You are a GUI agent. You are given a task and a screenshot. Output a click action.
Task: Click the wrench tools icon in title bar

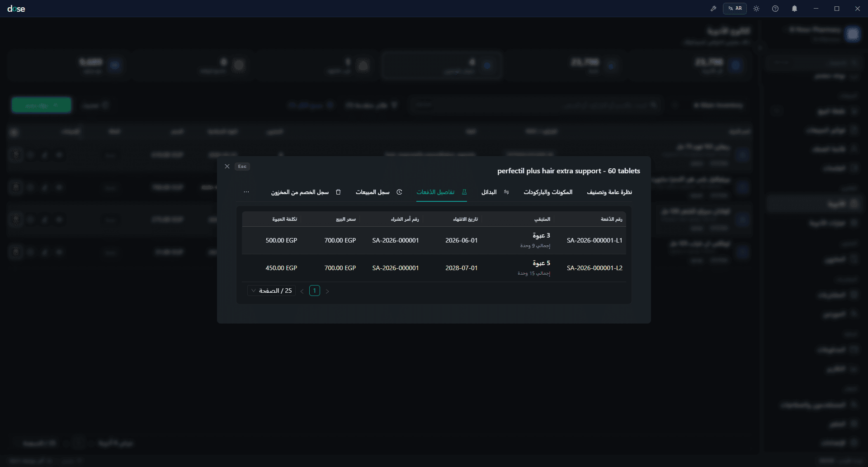713,9
